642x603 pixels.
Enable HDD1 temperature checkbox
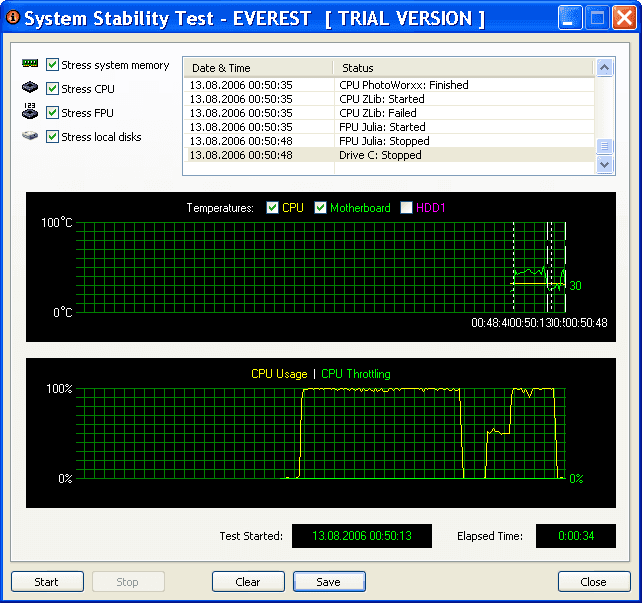coord(406,208)
